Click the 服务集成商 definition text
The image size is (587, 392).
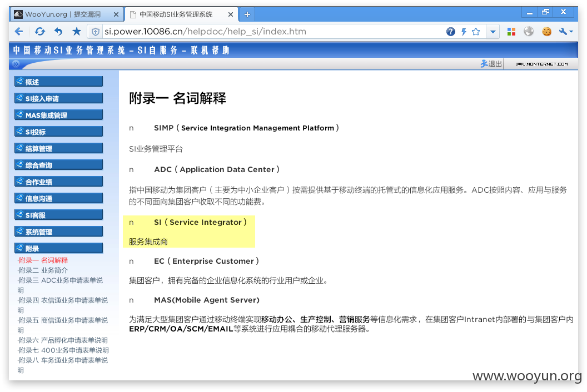[x=148, y=242]
